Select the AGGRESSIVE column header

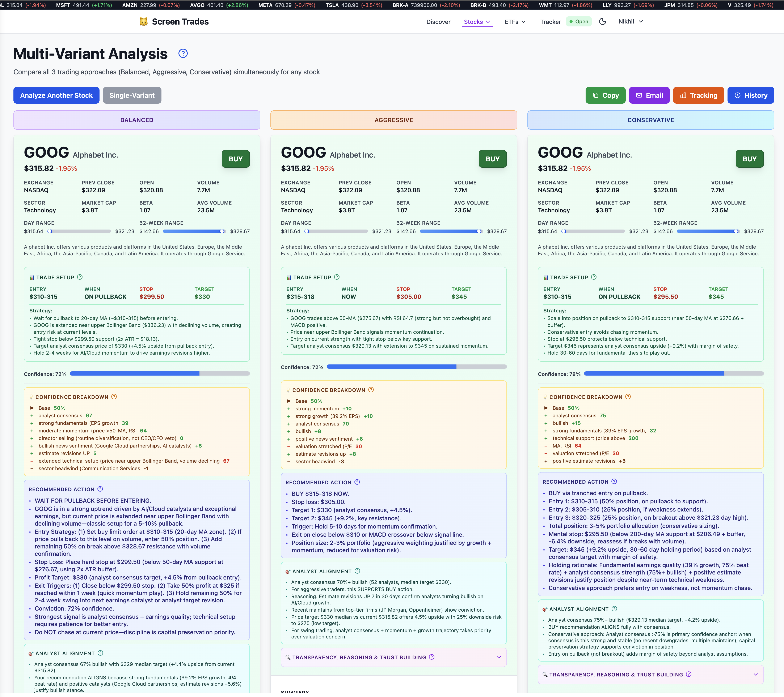pyautogui.click(x=393, y=120)
